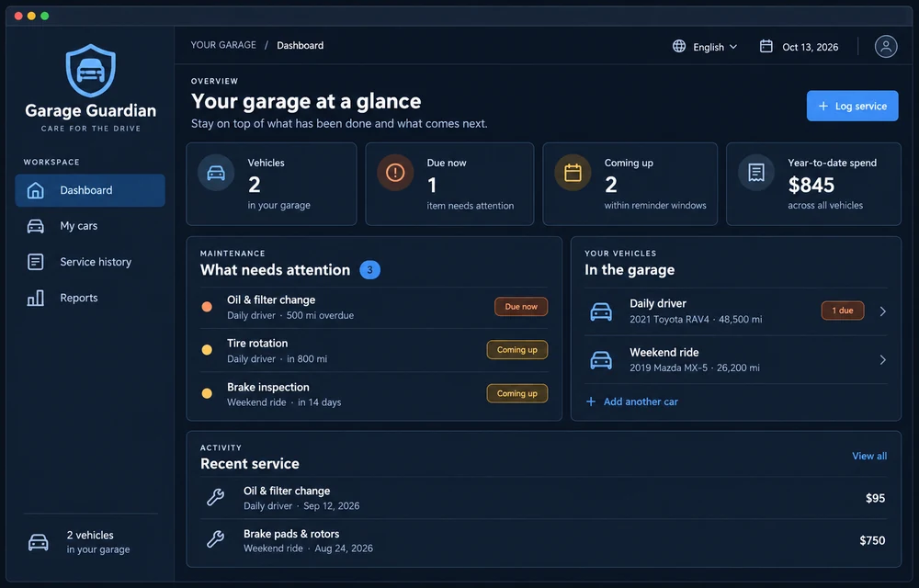Open the Due now summary card
This screenshot has width=919, height=588.
[x=449, y=184]
